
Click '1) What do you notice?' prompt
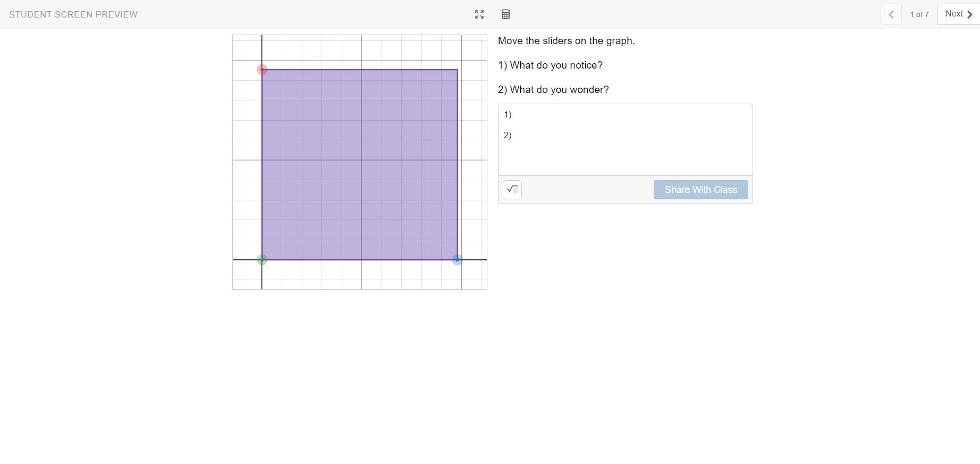click(x=551, y=65)
